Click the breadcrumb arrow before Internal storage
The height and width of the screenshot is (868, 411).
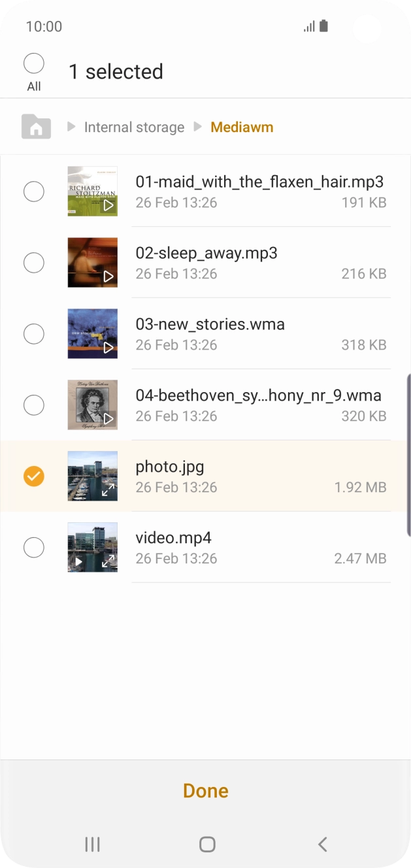pyautogui.click(x=71, y=127)
